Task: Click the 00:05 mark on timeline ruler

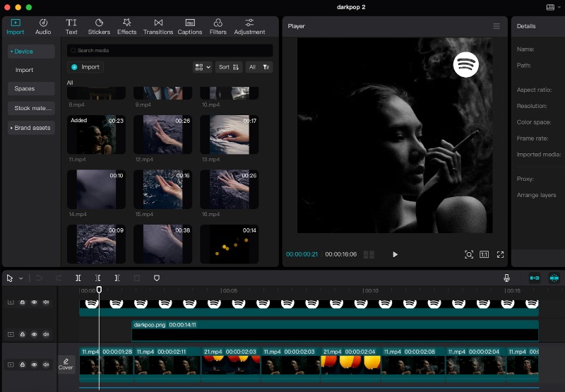Action: pos(230,291)
